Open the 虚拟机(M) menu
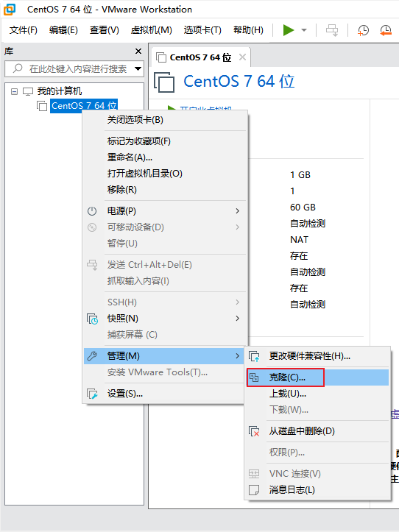Viewport: 399px width, 532px height. point(151,30)
